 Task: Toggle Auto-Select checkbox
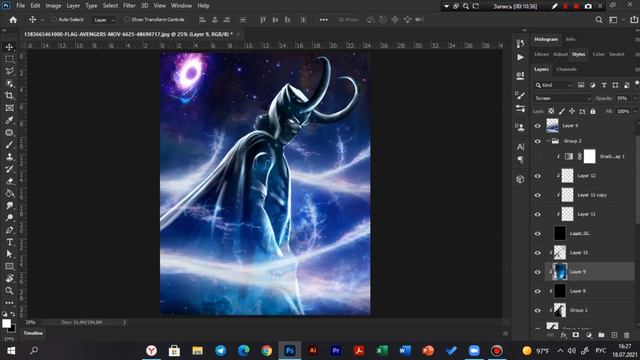point(54,19)
